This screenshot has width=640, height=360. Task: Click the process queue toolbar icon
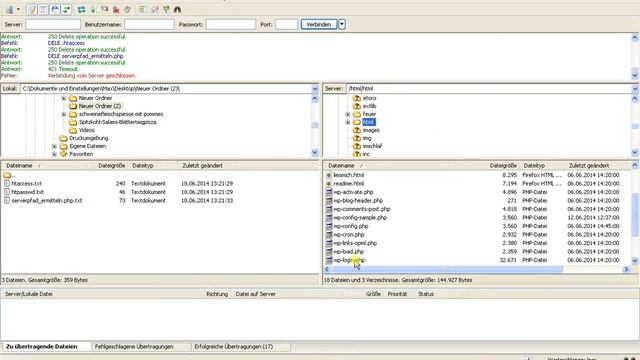93,9
